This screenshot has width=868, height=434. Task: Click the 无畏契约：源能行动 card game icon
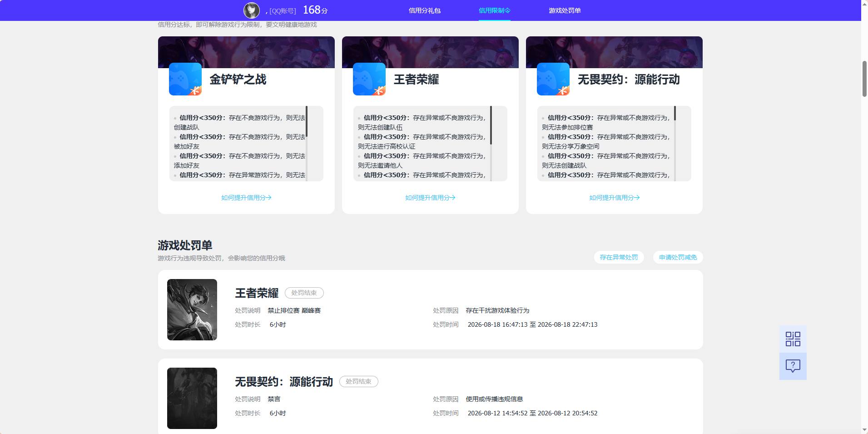coord(553,79)
